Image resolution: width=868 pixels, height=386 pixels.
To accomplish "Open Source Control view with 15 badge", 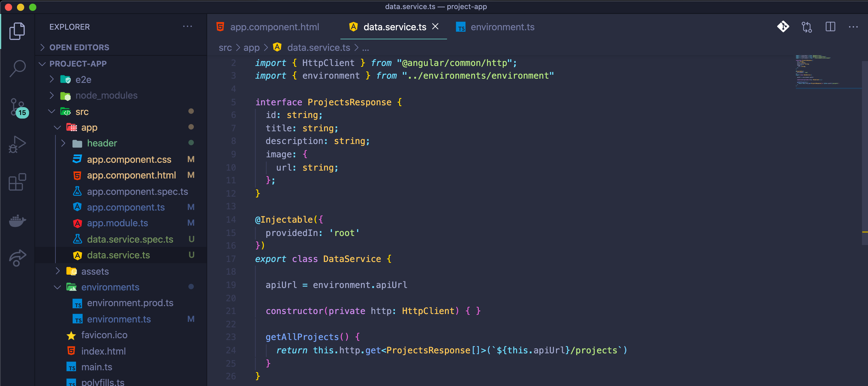I will point(18,107).
